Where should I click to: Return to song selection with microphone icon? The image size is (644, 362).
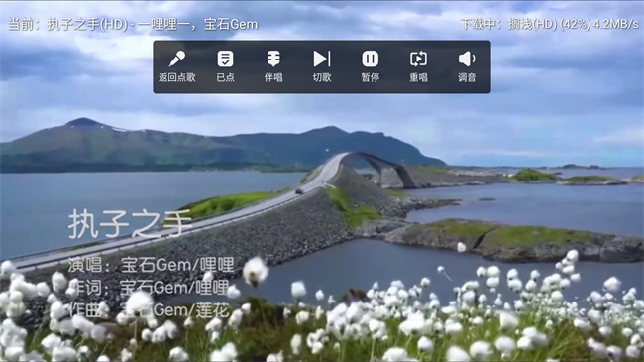[x=177, y=66]
